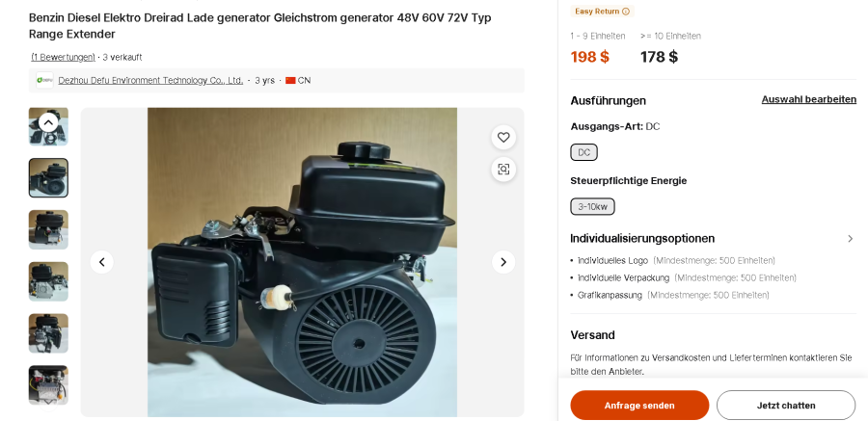Click Jetzt chatten button
Screen dimensions: 868x421
[x=785, y=406]
